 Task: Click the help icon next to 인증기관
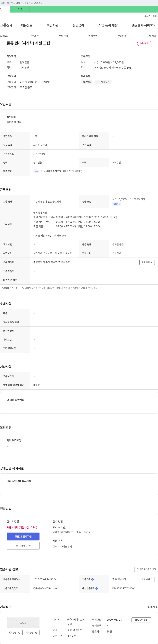pos(92,579)
